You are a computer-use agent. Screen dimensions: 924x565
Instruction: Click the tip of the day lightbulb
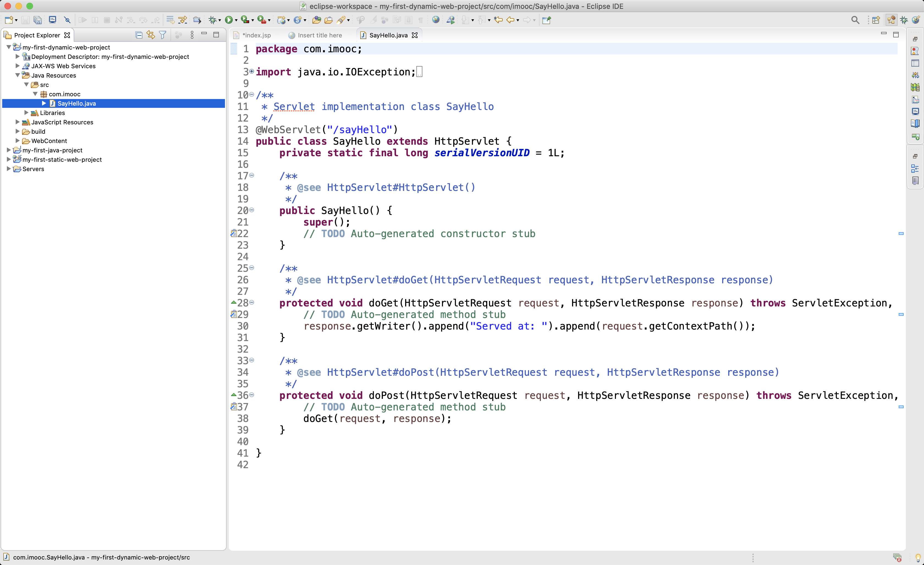tap(918, 558)
